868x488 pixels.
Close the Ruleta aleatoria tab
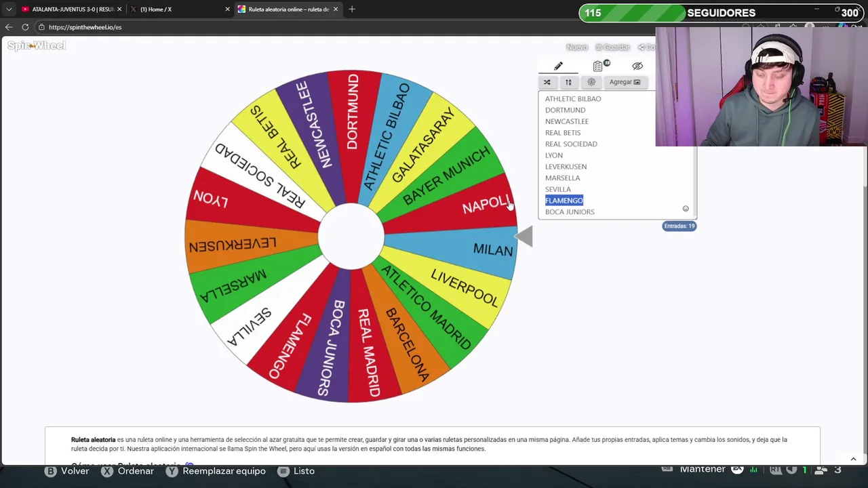[336, 9]
